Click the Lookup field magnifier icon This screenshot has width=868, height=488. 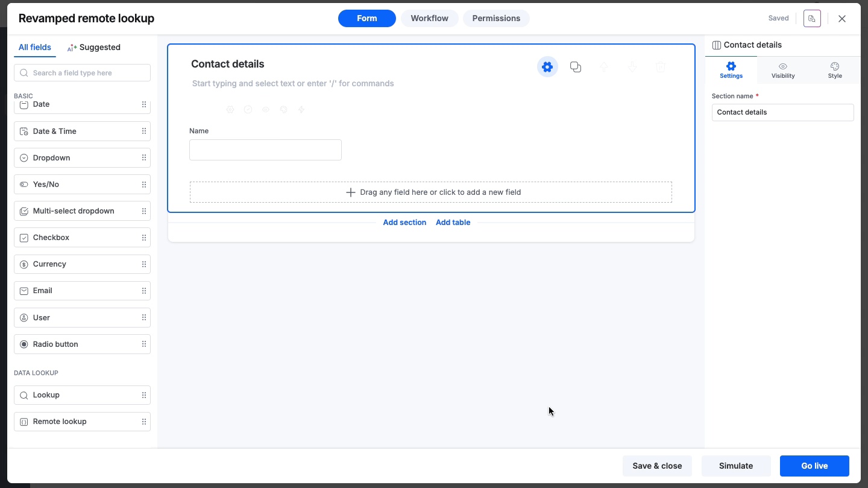[24, 395]
